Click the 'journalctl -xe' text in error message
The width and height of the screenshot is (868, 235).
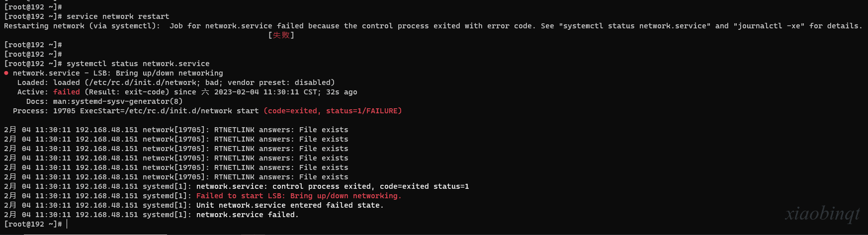(769, 26)
